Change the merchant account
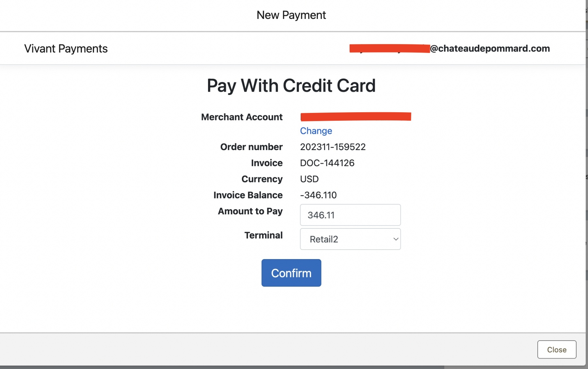The width and height of the screenshot is (588, 369). point(316,131)
